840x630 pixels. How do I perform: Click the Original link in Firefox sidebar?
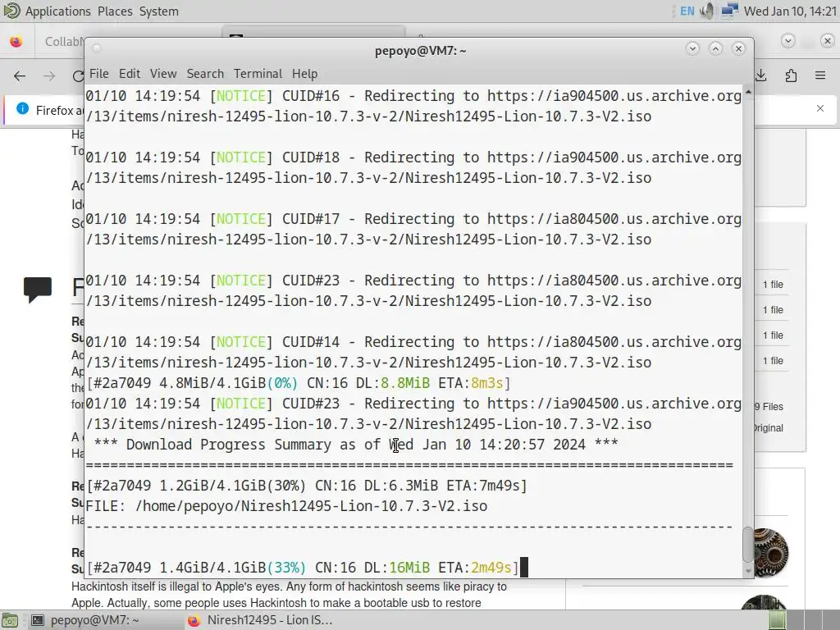click(769, 428)
